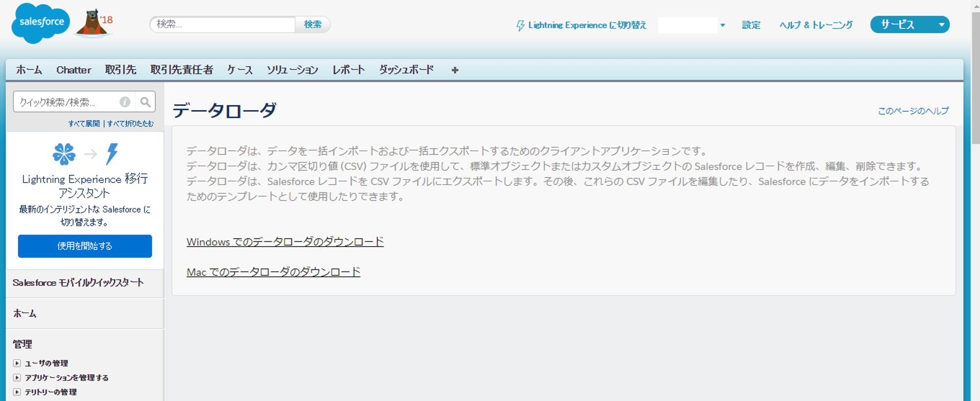Click the blue lightning bolt migration icon
980x401 pixels.
click(112, 154)
